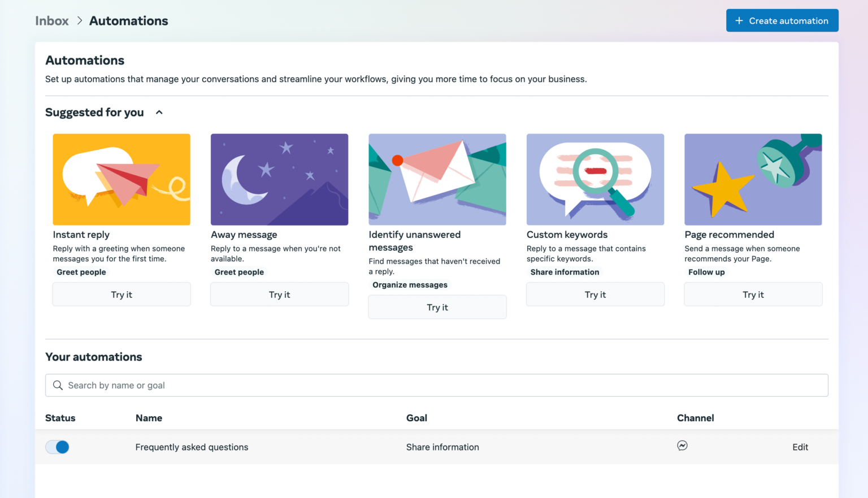Disable the Frequently asked questions automation
Image resolution: width=868 pixels, height=498 pixels.
pos(57,447)
